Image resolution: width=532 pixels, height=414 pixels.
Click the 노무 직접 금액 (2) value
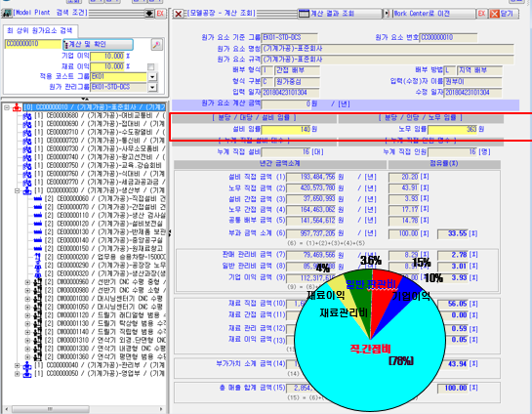[x=310, y=188]
